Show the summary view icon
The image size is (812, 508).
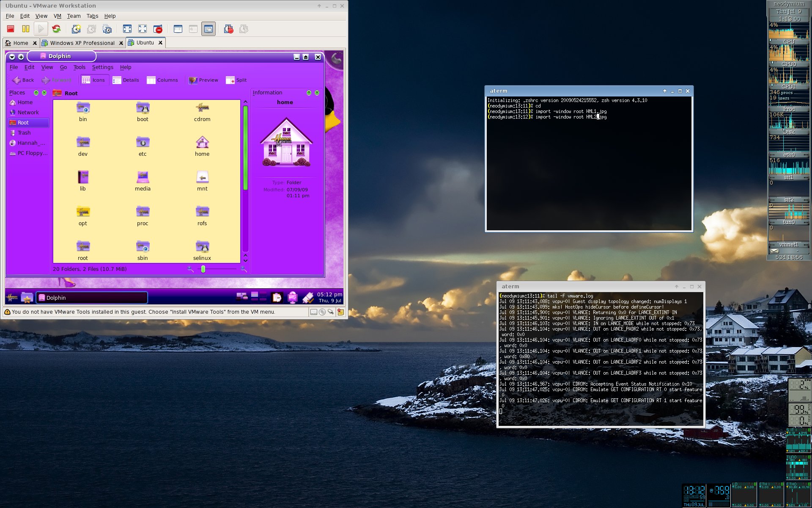click(178, 29)
